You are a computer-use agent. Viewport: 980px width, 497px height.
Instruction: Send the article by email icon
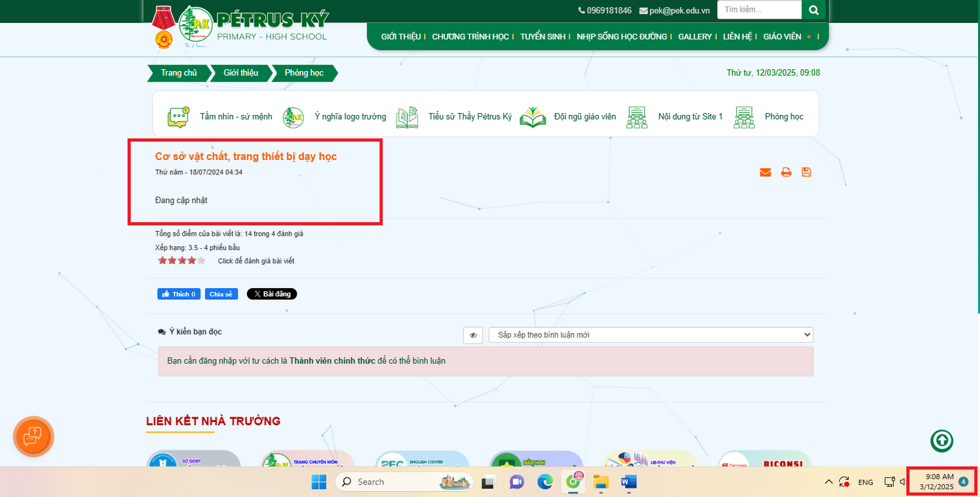click(765, 172)
